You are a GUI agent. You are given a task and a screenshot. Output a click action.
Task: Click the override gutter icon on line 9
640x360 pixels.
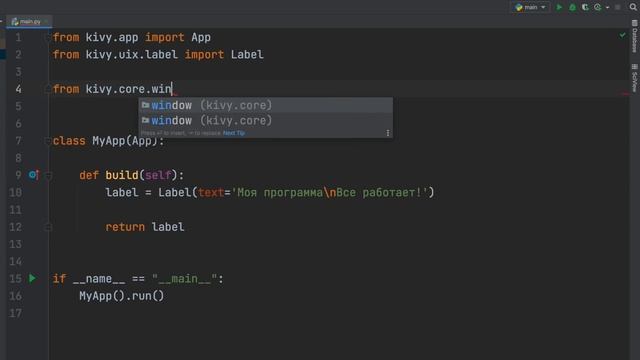(x=33, y=175)
